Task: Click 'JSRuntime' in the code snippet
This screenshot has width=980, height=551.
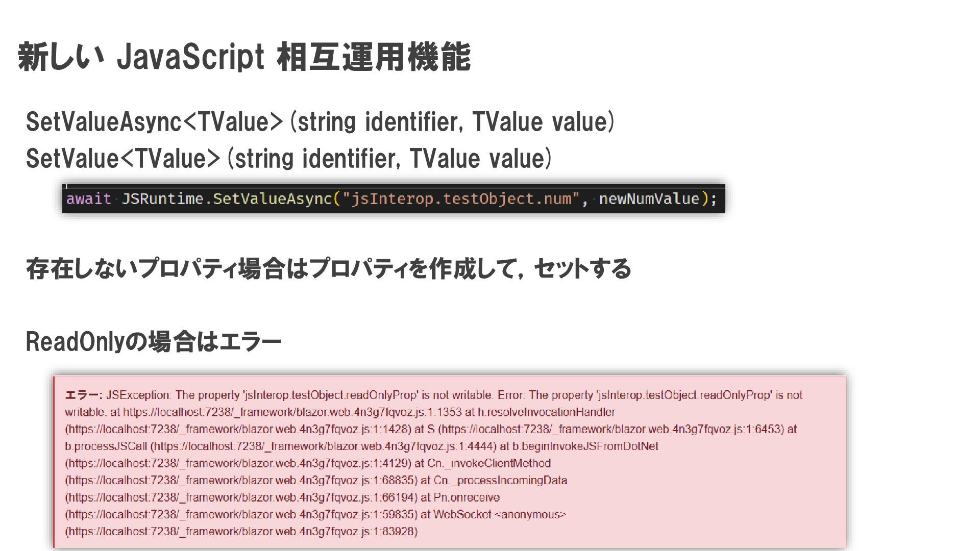Action: 162,199
